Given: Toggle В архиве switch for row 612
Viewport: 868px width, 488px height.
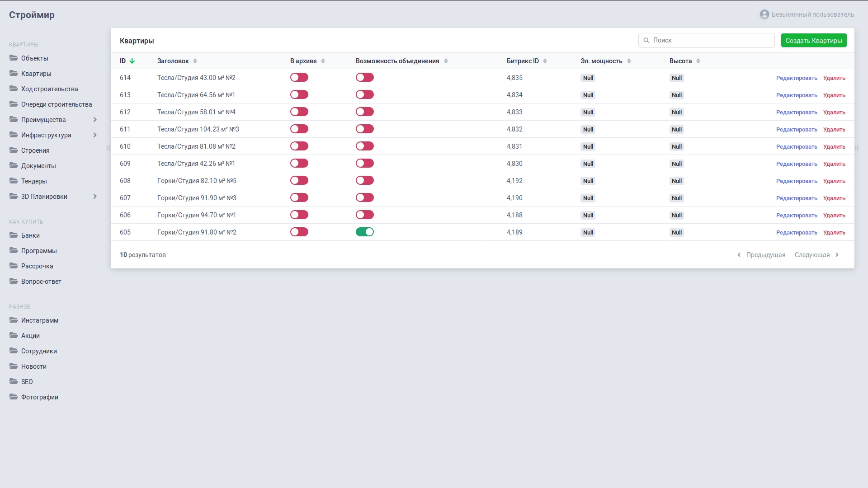Looking at the screenshot, I should [299, 112].
